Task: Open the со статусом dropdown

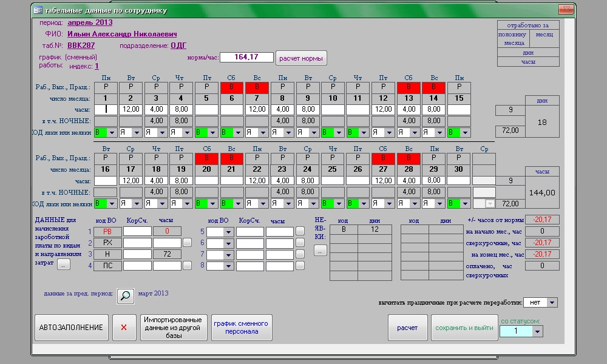Action: pyautogui.click(x=537, y=331)
